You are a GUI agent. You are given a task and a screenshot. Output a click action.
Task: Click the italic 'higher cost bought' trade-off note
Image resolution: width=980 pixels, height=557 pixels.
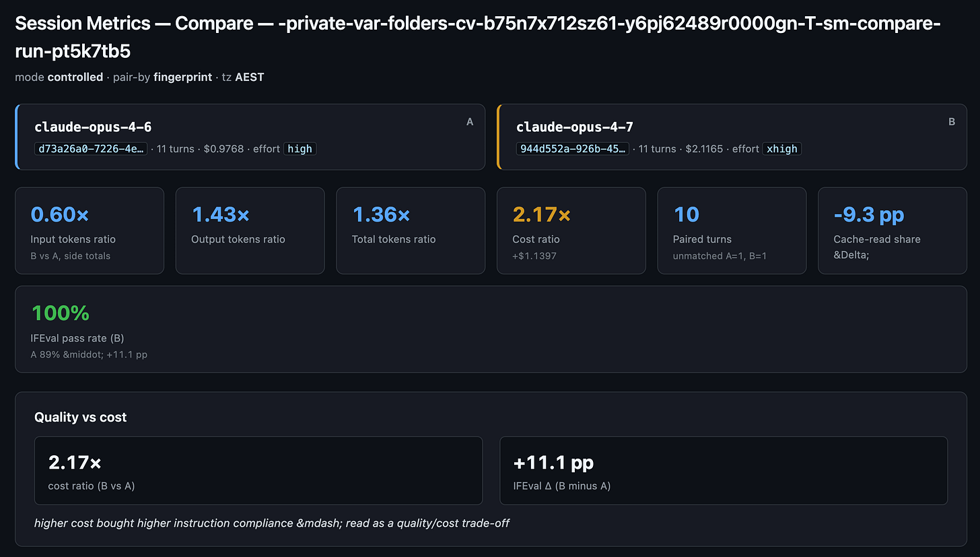tap(272, 523)
